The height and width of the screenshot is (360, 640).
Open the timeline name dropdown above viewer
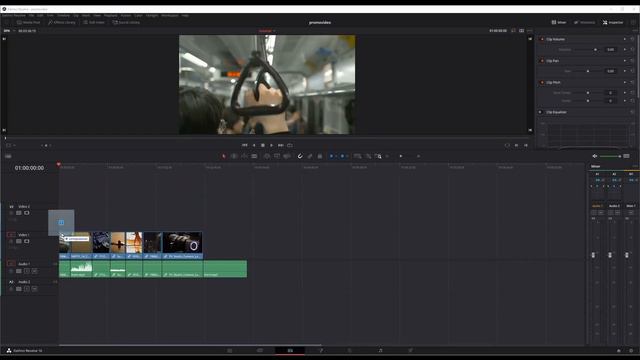267,31
